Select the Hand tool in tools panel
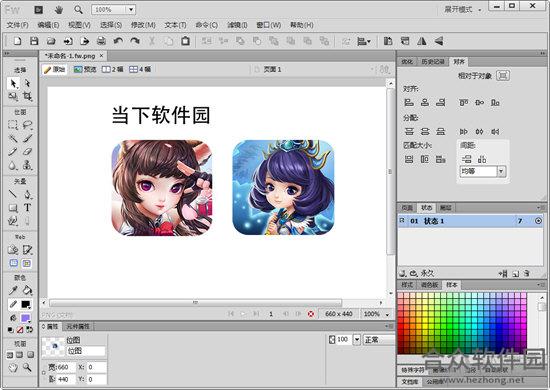The height and width of the screenshot is (390, 550). pyautogui.click(x=13, y=367)
